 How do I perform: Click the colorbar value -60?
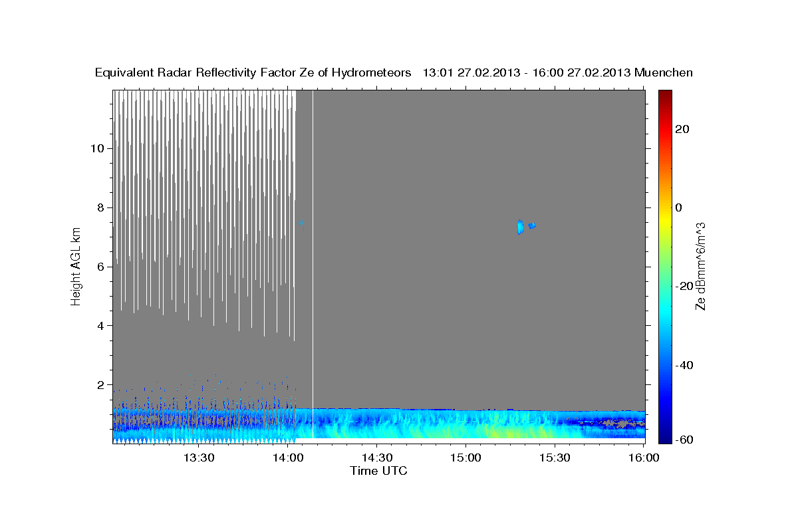point(684,440)
